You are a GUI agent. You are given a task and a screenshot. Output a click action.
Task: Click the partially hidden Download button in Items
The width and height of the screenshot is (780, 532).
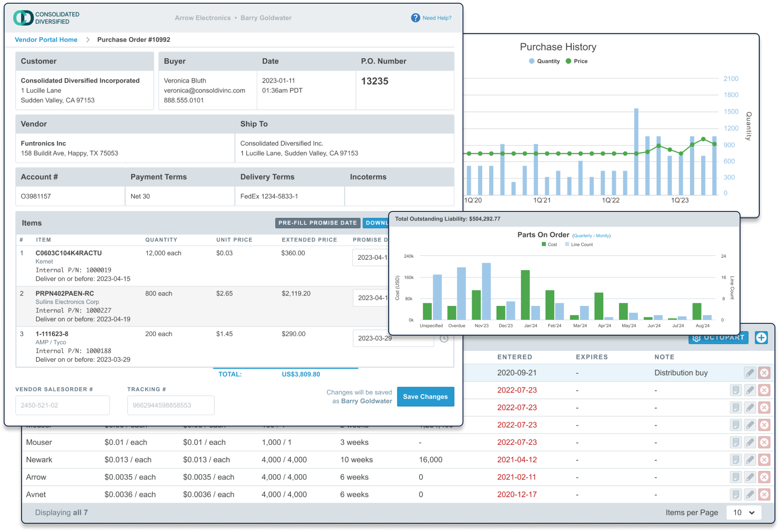[376, 223]
